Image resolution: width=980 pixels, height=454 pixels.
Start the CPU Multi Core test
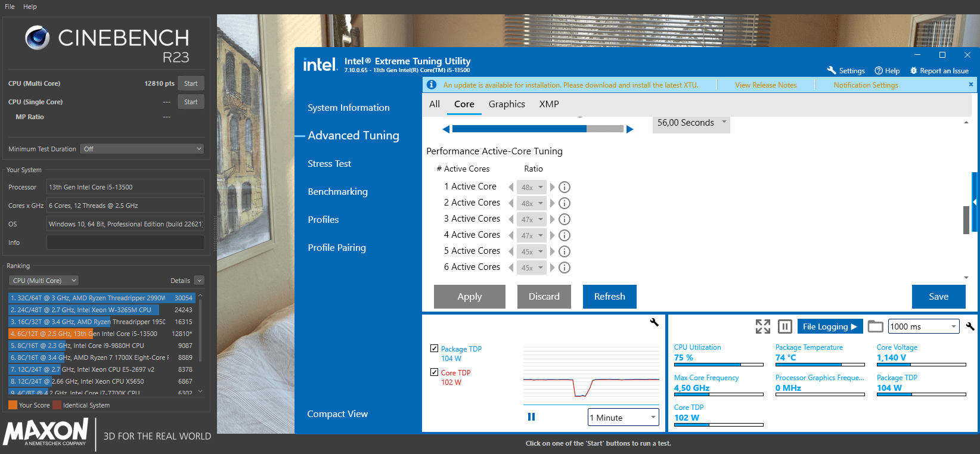click(191, 83)
